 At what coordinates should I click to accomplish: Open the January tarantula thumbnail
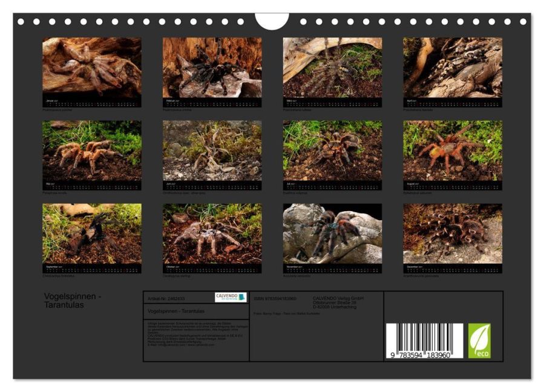(x=92, y=68)
